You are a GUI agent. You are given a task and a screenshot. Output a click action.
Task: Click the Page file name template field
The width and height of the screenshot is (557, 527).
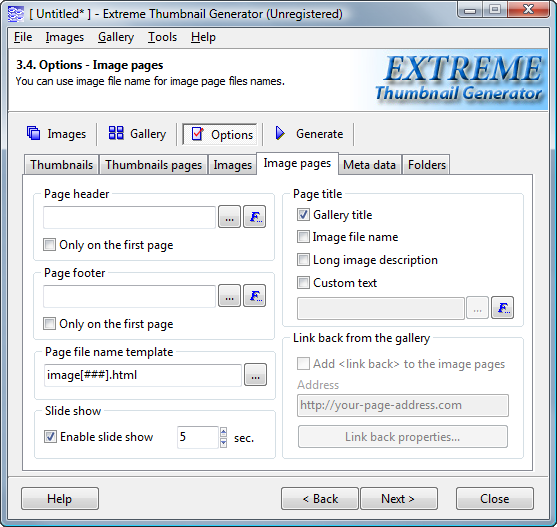(x=143, y=375)
